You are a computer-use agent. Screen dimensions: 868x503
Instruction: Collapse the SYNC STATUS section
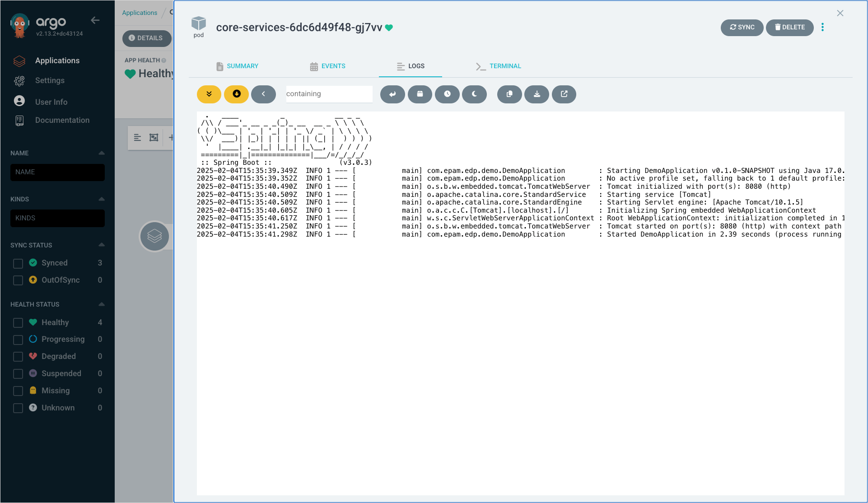tap(101, 244)
